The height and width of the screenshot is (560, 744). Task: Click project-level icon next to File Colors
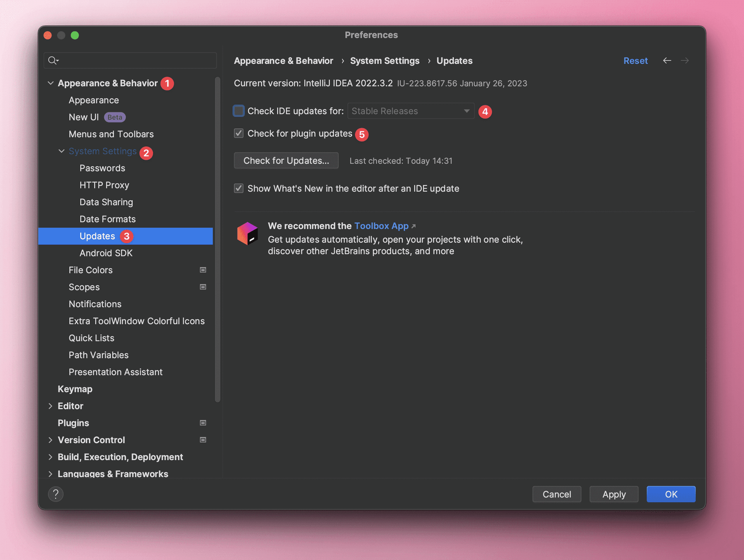pyautogui.click(x=203, y=270)
